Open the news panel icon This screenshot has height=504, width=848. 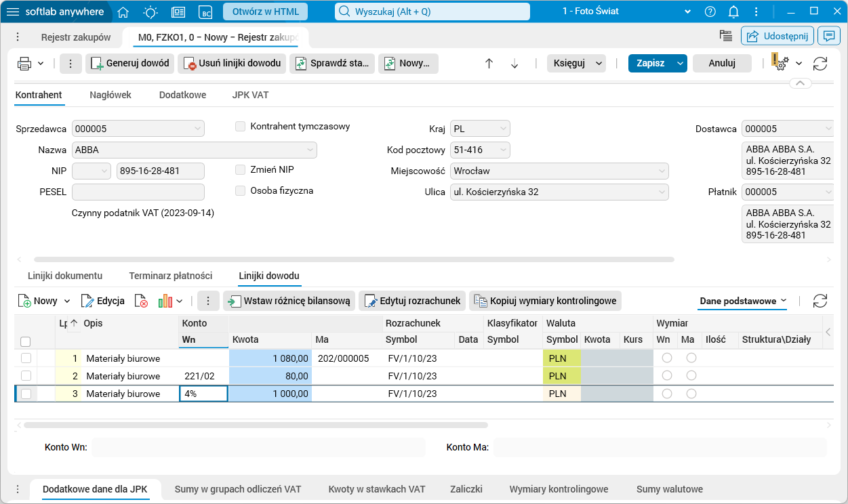point(178,12)
